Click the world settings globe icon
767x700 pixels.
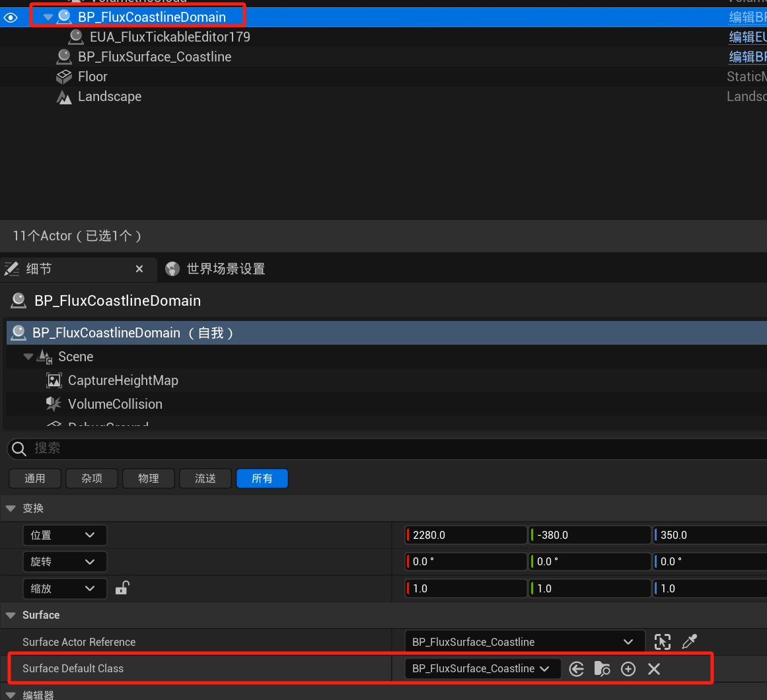coord(172,269)
